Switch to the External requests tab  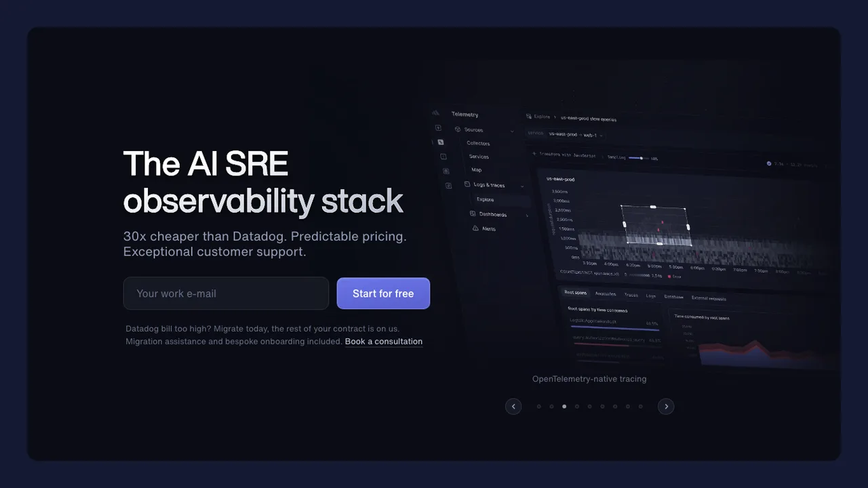(x=709, y=298)
